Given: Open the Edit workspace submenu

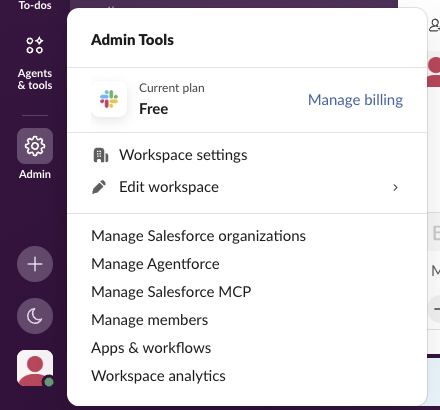Looking at the screenshot, I should pos(247,187).
